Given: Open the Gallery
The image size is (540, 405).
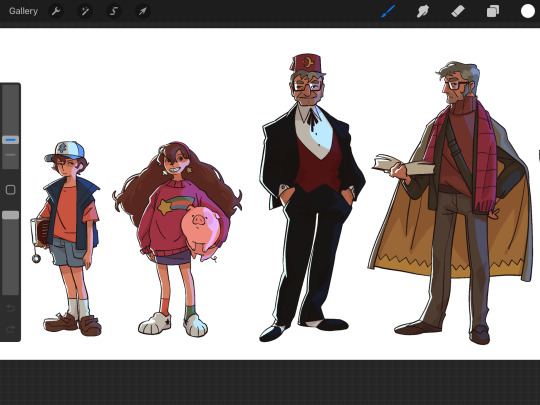Looking at the screenshot, I should pyautogui.click(x=23, y=11).
